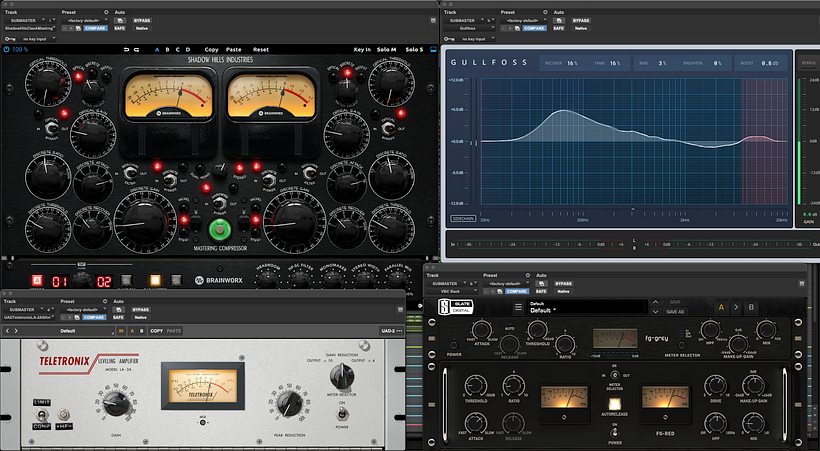Click the Shadow Hills power icon

(x=8, y=49)
